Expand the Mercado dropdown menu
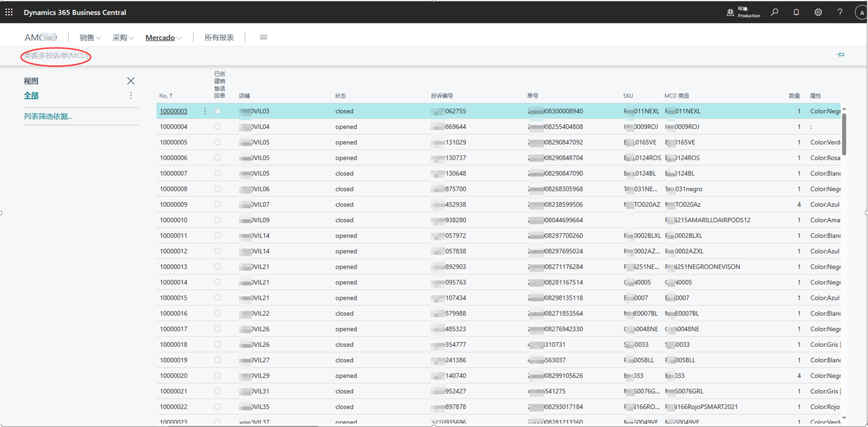 pyautogui.click(x=163, y=38)
